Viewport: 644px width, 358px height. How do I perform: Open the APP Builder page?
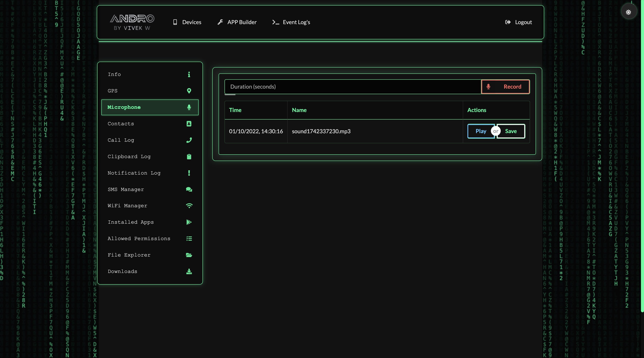(237, 22)
